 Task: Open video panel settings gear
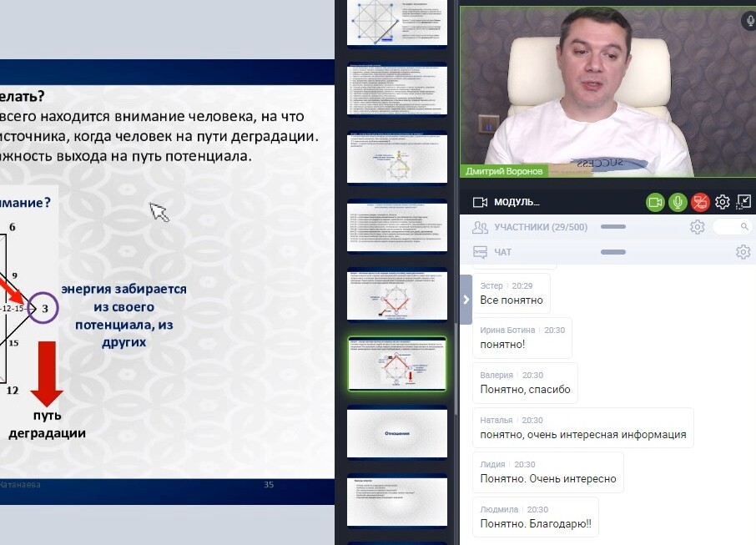point(723,202)
